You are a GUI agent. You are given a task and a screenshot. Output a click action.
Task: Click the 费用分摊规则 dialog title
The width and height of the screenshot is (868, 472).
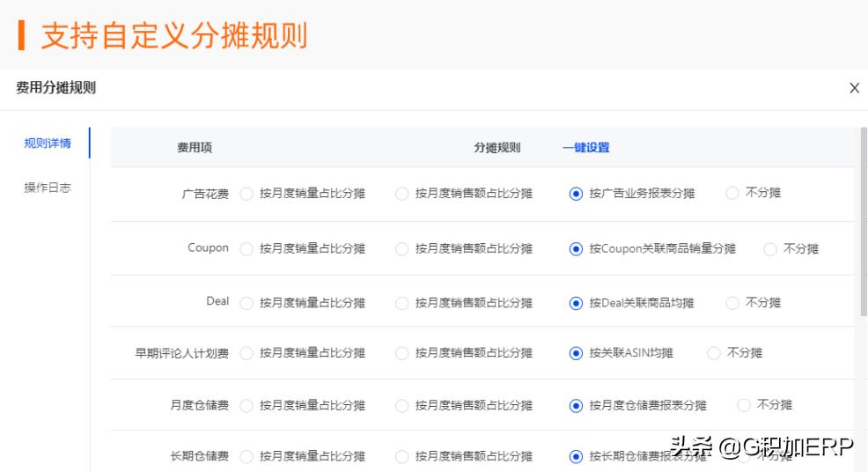tap(56, 87)
